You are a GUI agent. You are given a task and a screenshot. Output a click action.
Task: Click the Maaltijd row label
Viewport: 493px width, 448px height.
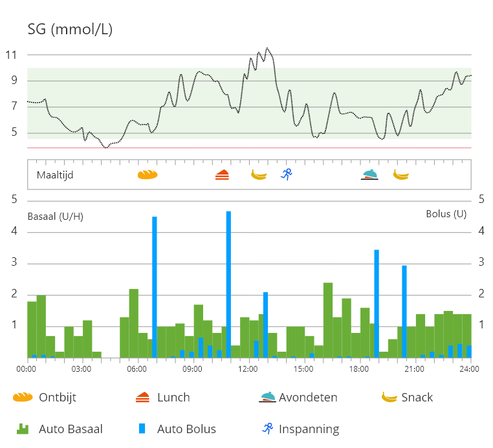pyautogui.click(x=54, y=175)
